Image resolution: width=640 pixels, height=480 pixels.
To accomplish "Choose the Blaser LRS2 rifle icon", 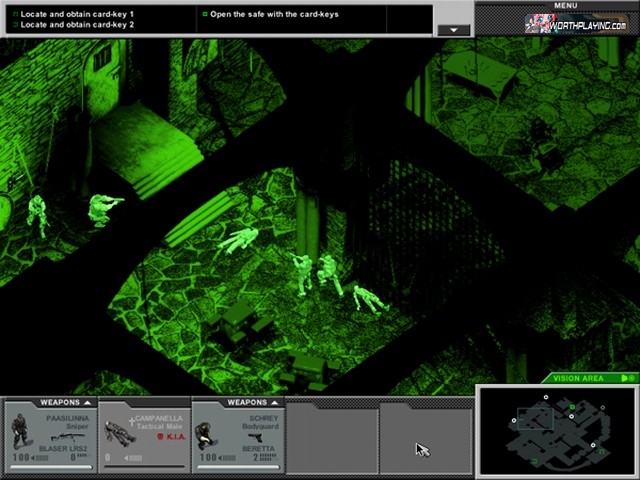I will [x=66, y=438].
